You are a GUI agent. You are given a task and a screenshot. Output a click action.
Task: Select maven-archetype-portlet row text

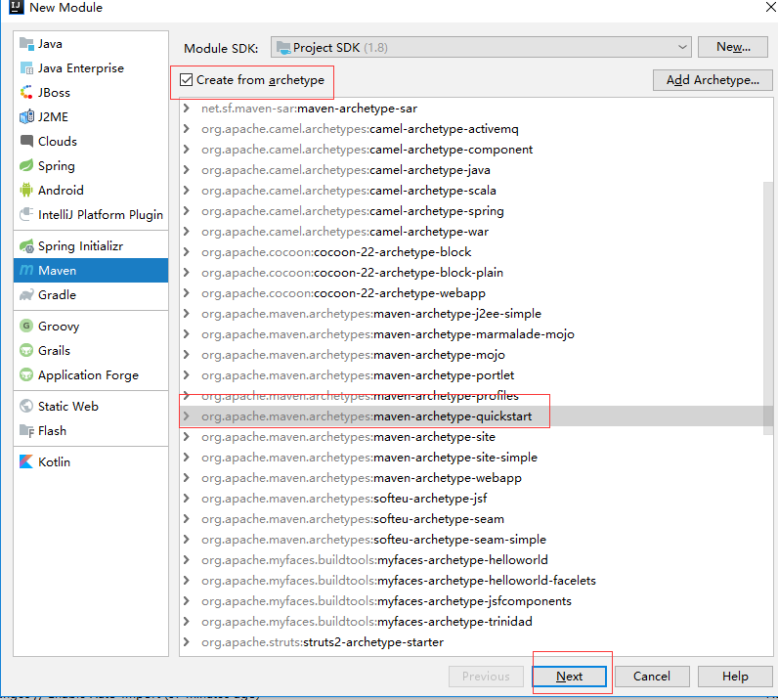[x=358, y=375]
